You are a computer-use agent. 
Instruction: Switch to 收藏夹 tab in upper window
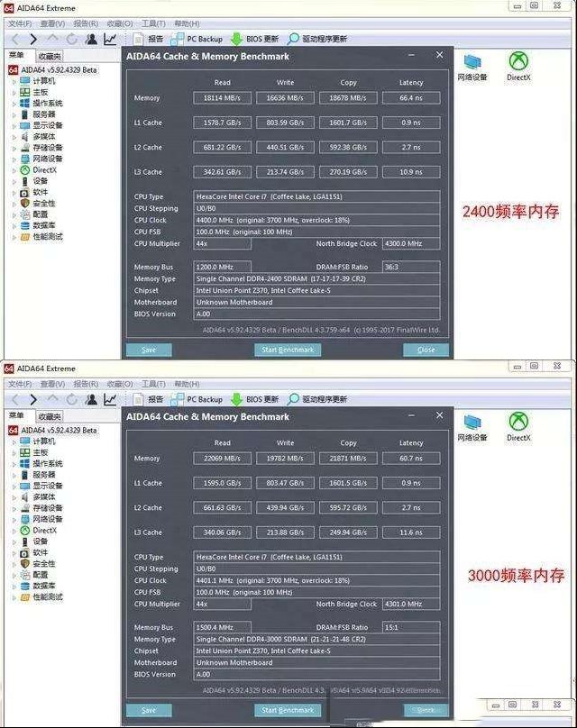pos(50,56)
